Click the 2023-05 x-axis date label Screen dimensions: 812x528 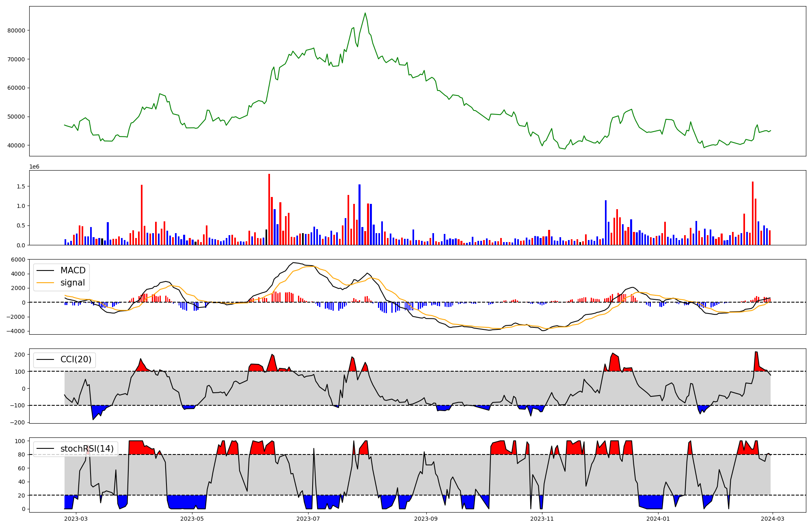[x=192, y=519]
